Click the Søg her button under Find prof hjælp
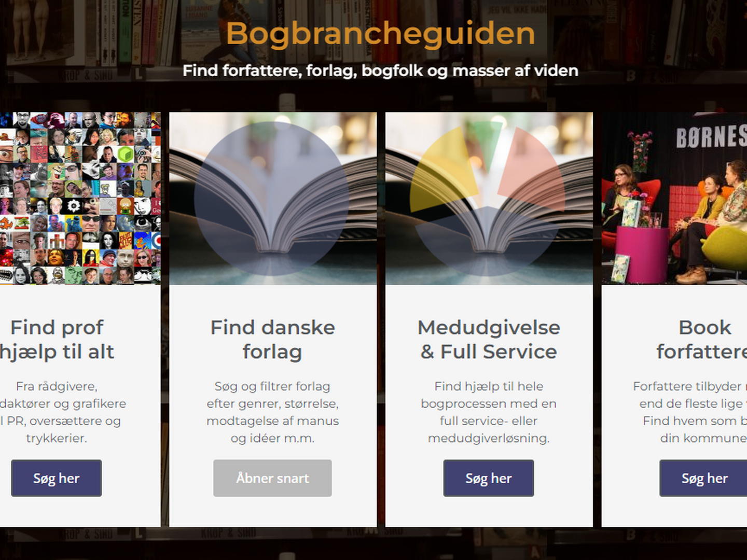The image size is (747, 560). (x=57, y=478)
